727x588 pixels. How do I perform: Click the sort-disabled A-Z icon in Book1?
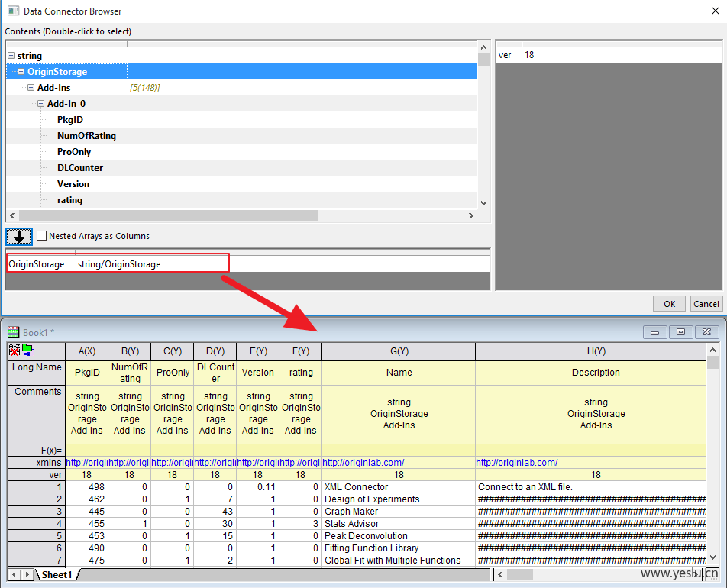(x=15, y=350)
